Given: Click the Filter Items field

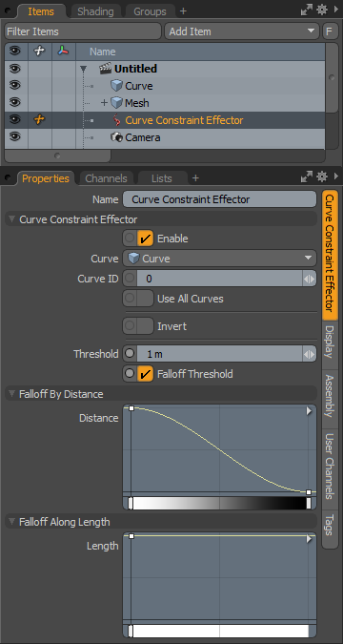Looking at the screenshot, I should (83, 31).
